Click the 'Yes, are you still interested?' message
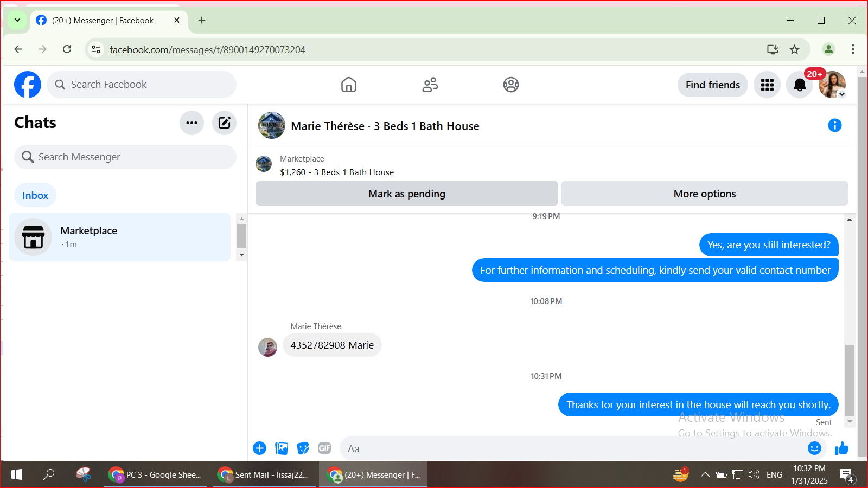 [769, 245]
